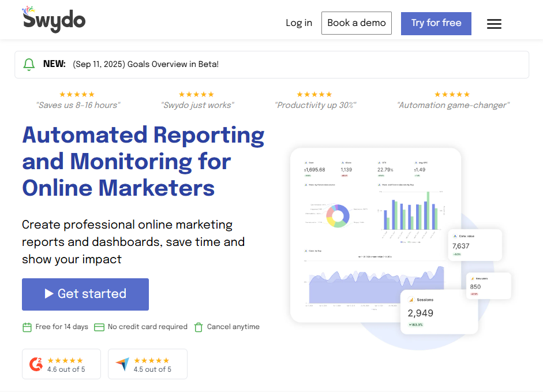Click the Log in link
Screen dimensions: 543x392
[x=299, y=23]
